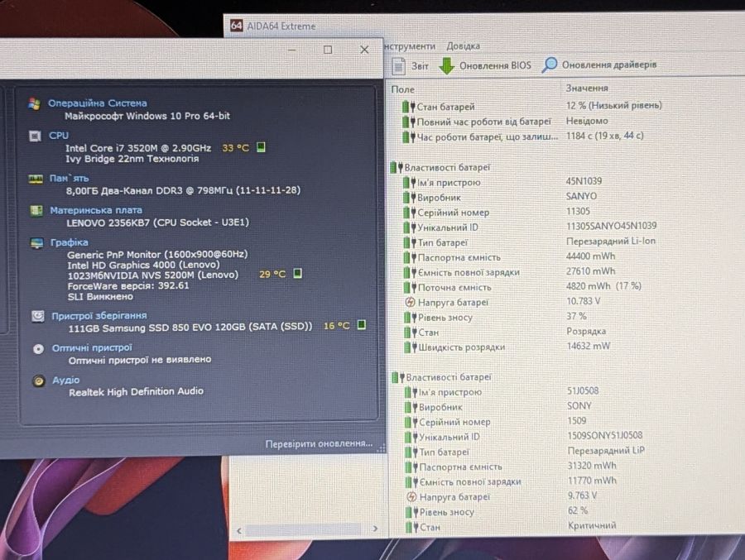Open the Аудіо section heading
The width and height of the screenshot is (745, 560).
(65, 380)
